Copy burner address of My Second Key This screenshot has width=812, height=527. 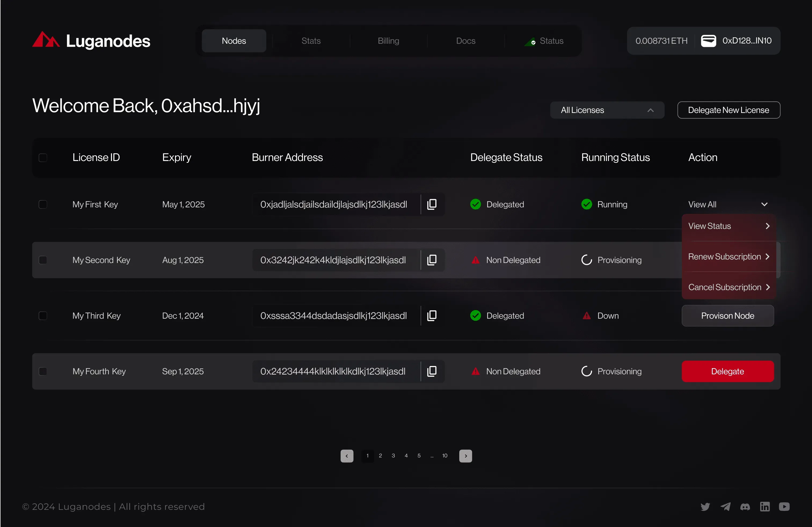coord(432,260)
